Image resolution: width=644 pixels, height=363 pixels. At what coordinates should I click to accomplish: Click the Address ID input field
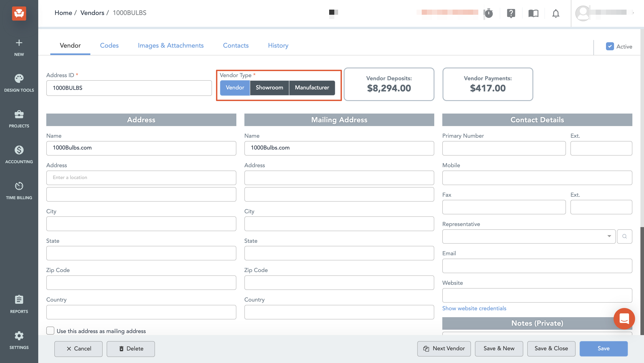(129, 88)
